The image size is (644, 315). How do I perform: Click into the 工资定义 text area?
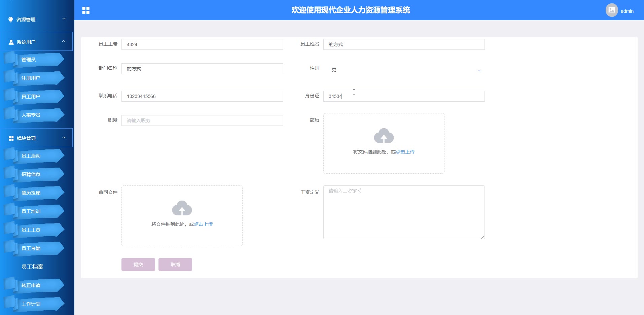(404, 212)
